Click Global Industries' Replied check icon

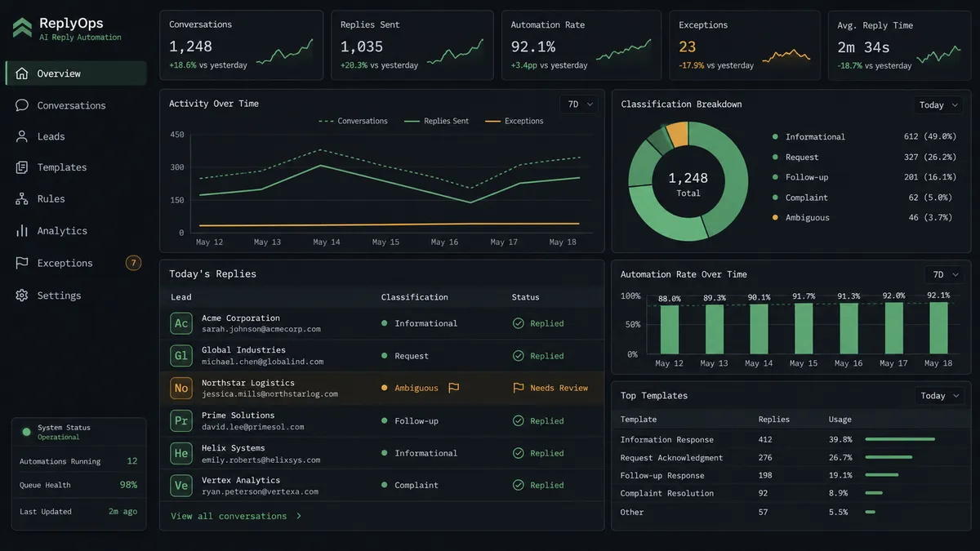[x=518, y=356]
